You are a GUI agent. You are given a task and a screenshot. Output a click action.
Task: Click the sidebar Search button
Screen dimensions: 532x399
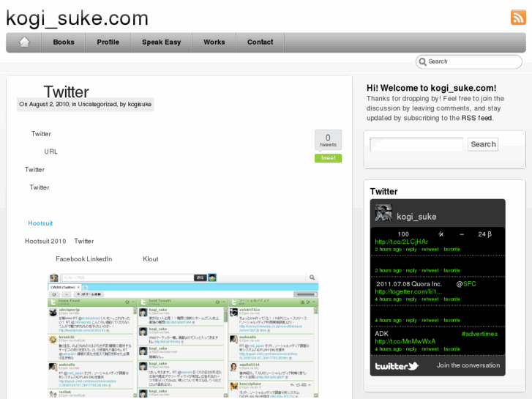click(483, 144)
